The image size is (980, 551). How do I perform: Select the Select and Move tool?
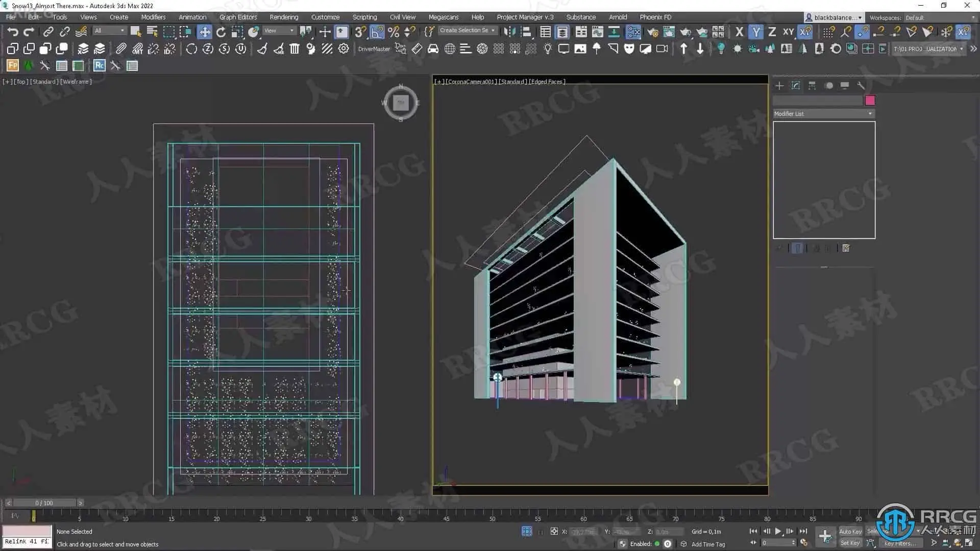[x=205, y=32]
